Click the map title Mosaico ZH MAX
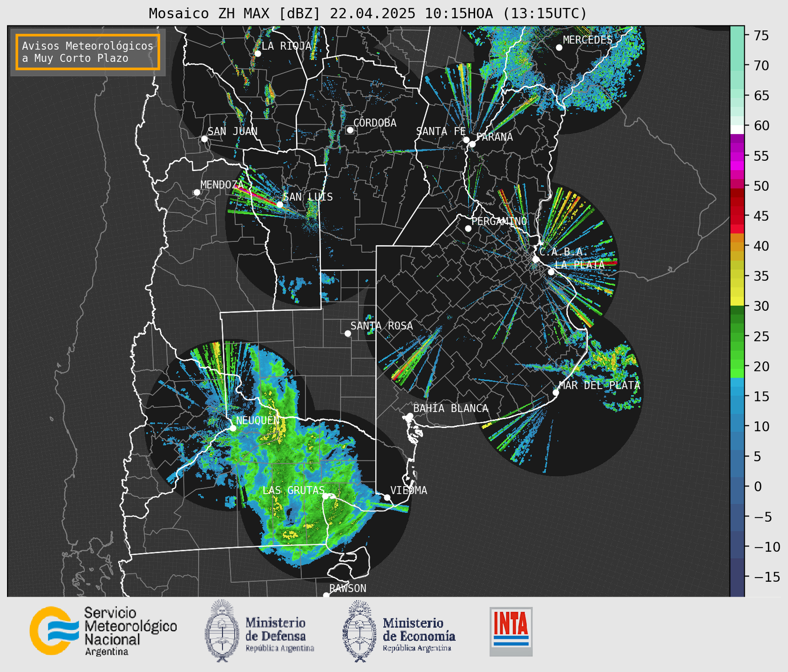The height and width of the screenshot is (672, 788). pos(368,13)
